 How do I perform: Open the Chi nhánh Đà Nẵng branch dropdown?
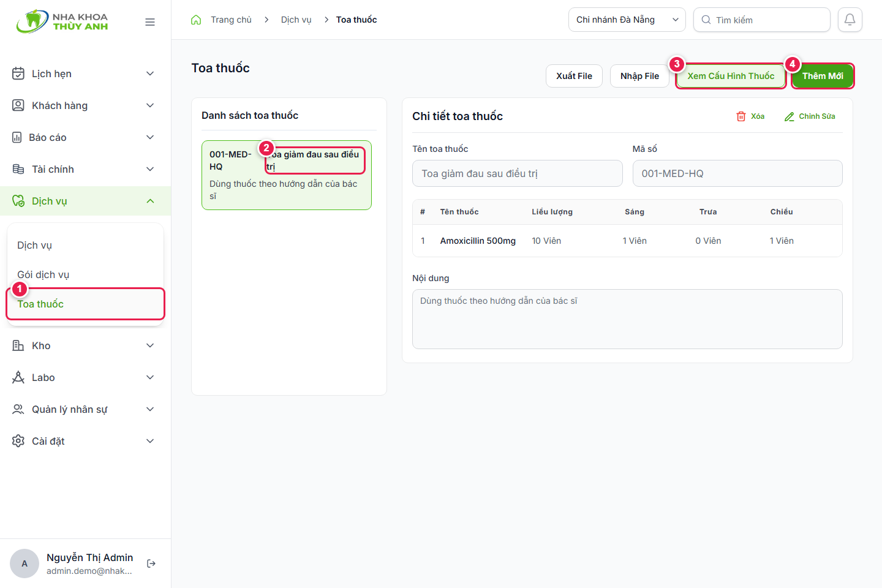point(627,20)
